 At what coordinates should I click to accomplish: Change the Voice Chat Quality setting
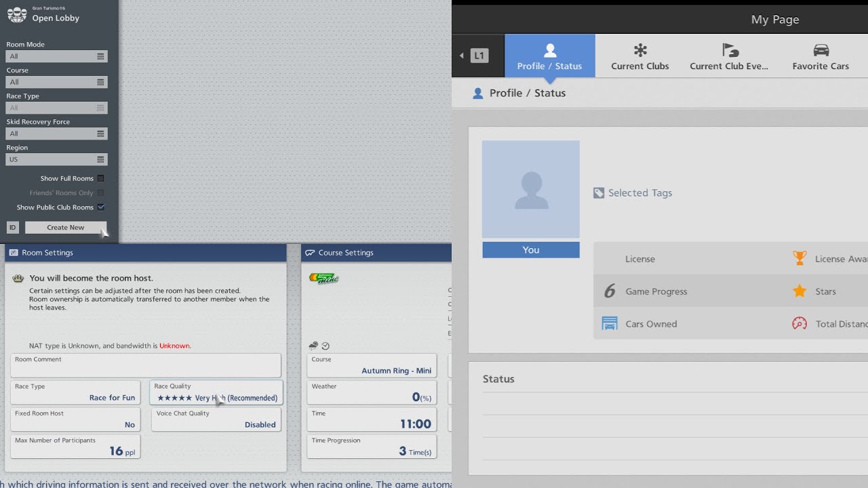click(x=216, y=420)
